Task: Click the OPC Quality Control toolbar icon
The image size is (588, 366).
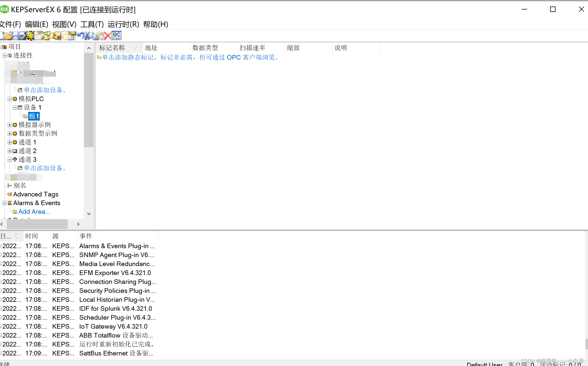Action: click(117, 36)
